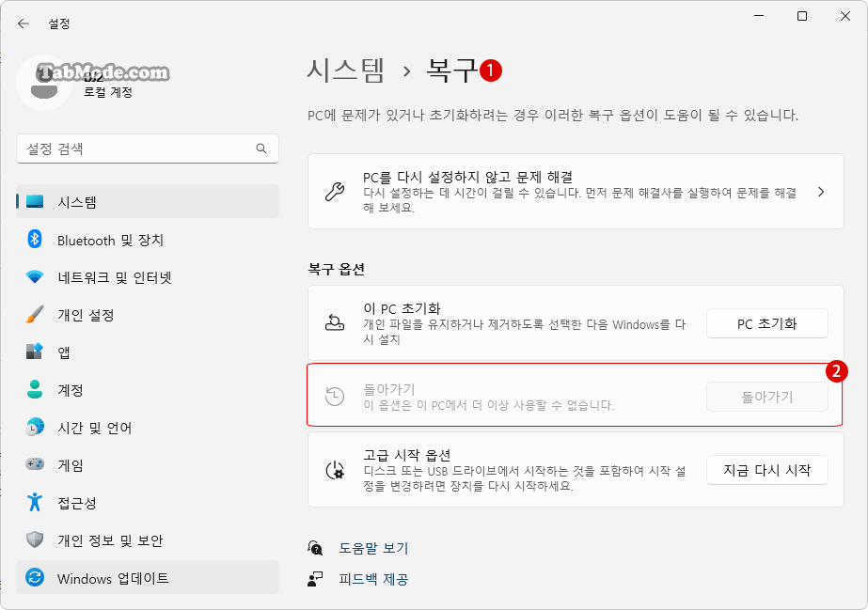Open the 피드백 제공 link
The image size is (868, 610).
[x=373, y=579]
